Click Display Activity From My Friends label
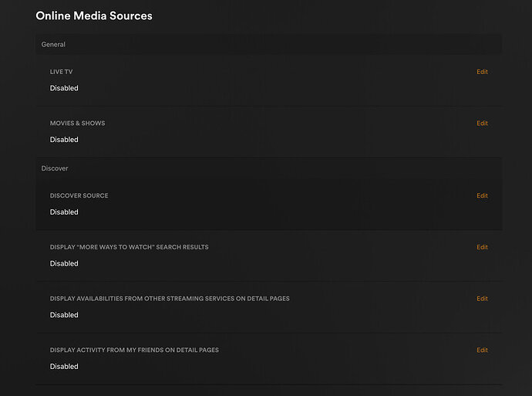 pos(134,350)
